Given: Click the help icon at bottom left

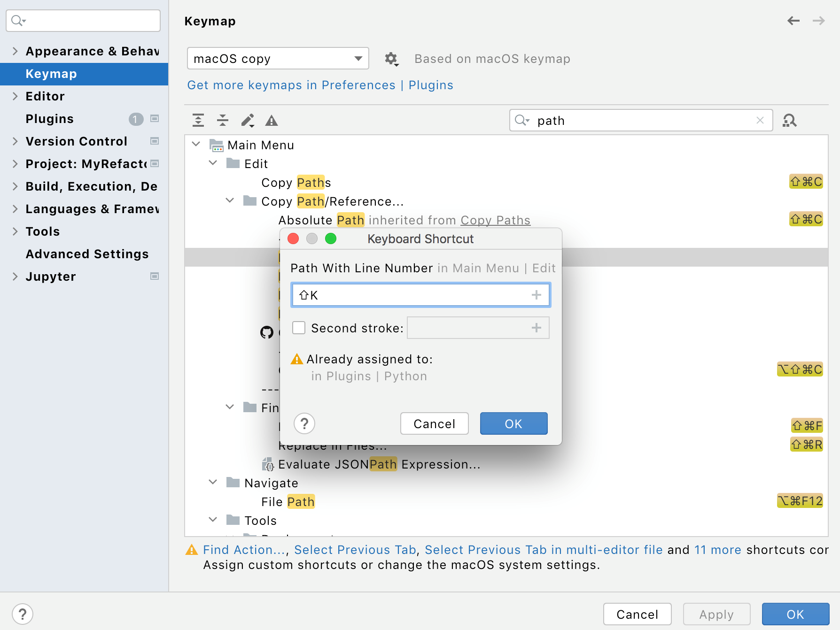Looking at the screenshot, I should click(23, 614).
